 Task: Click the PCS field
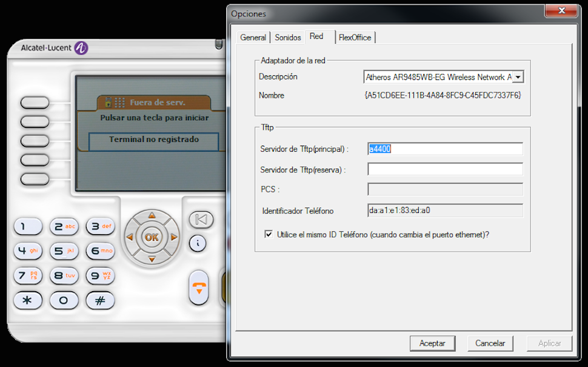[445, 189]
